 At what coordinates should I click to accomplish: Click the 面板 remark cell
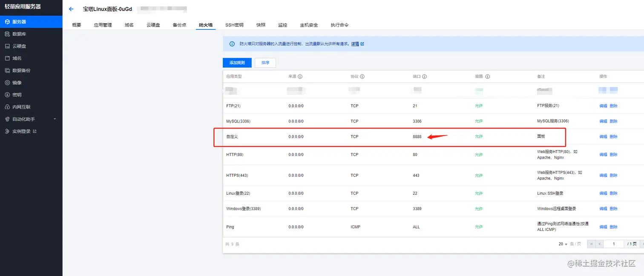click(541, 137)
